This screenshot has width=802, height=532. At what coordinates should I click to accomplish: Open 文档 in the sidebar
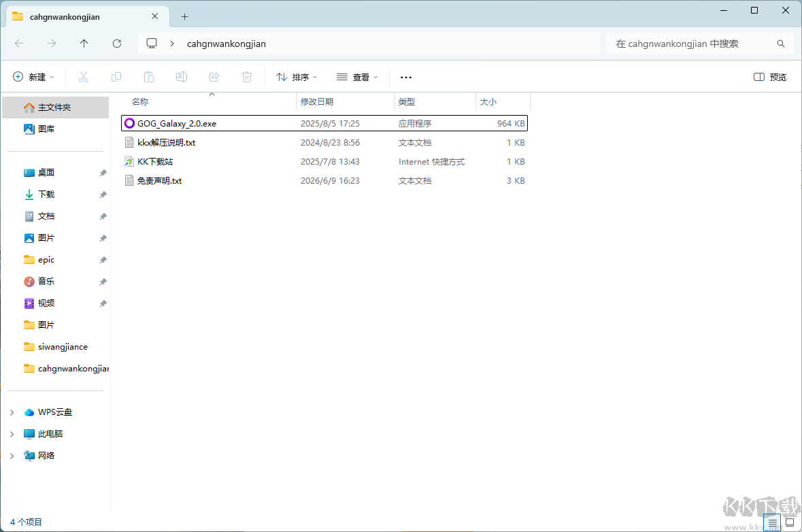coord(56,216)
